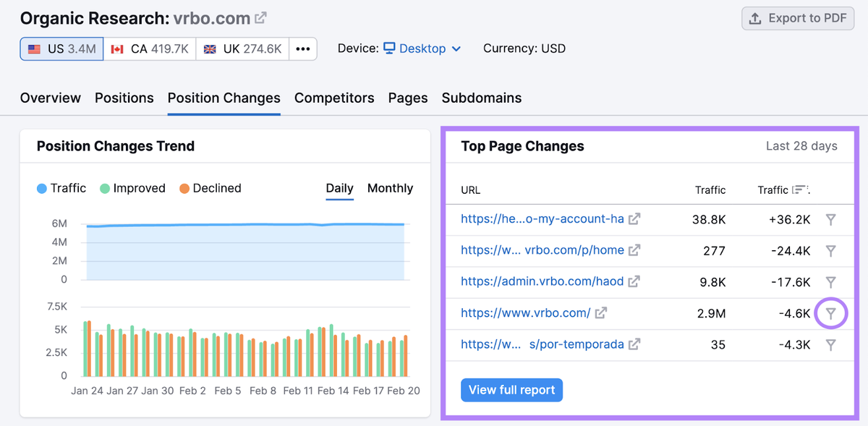Expand more country databases ellipsis
Viewport: 868px width, 426px height.
[302, 49]
